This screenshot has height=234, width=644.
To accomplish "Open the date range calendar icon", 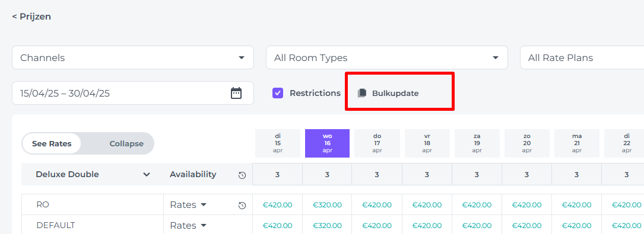I will coord(236,93).
